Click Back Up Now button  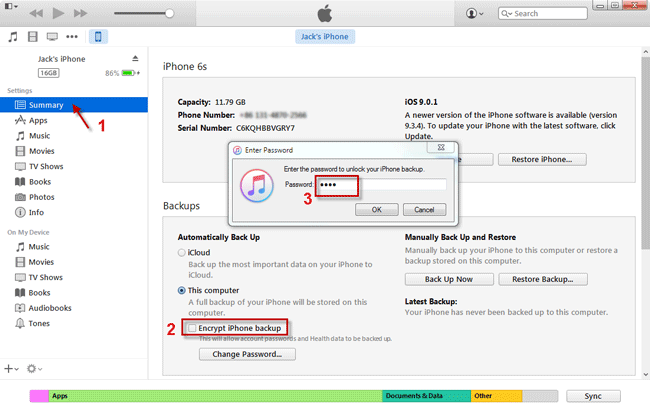point(449,279)
